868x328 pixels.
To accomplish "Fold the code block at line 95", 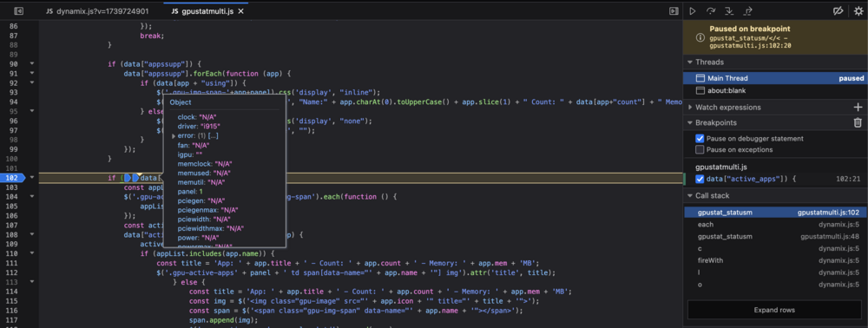I will point(31,111).
